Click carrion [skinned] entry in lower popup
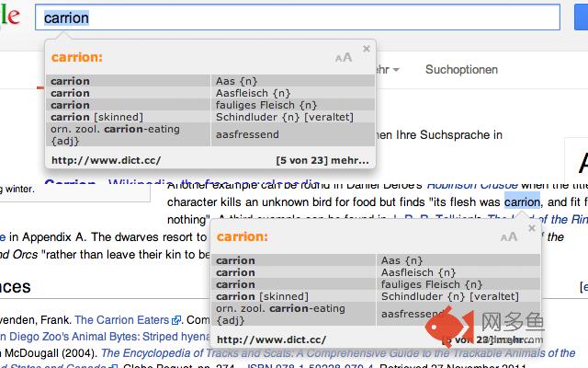This screenshot has width=588, height=368. pyautogui.click(x=262, y=296)
